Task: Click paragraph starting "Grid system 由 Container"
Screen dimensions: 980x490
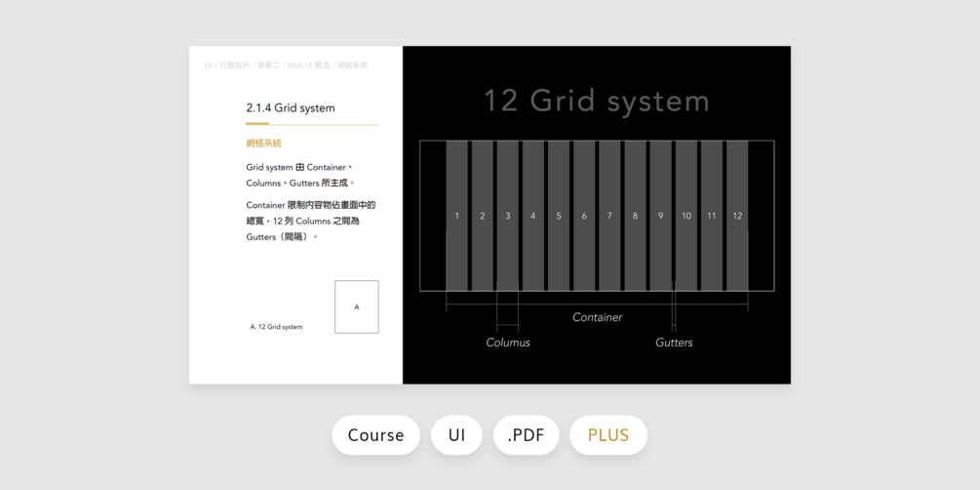Action: (x=300, y=176)
